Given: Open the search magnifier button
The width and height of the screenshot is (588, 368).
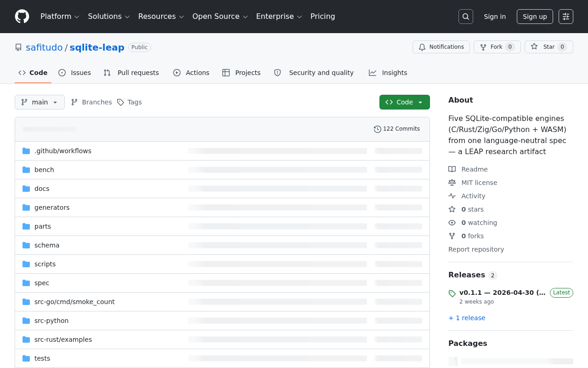Looking at the screenshot, I should point(466,17).
